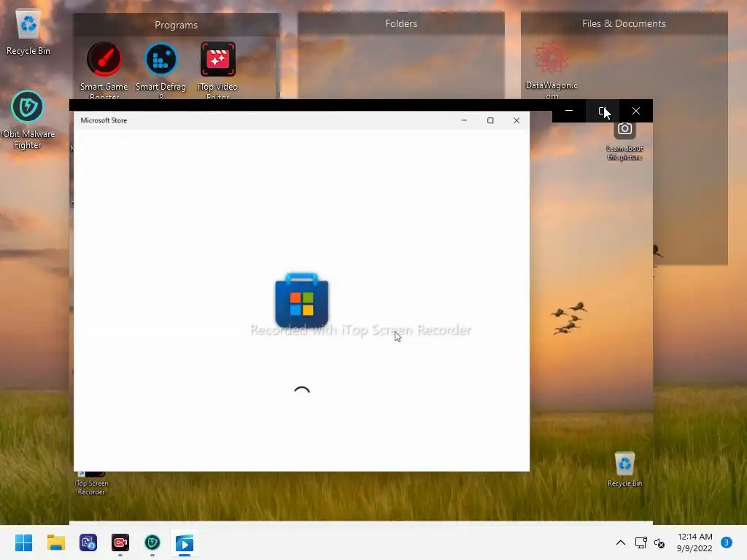The image size is (747, 560).
Task: Open IObit Malware Fighter taskbar icon
Action: [152, 542]
